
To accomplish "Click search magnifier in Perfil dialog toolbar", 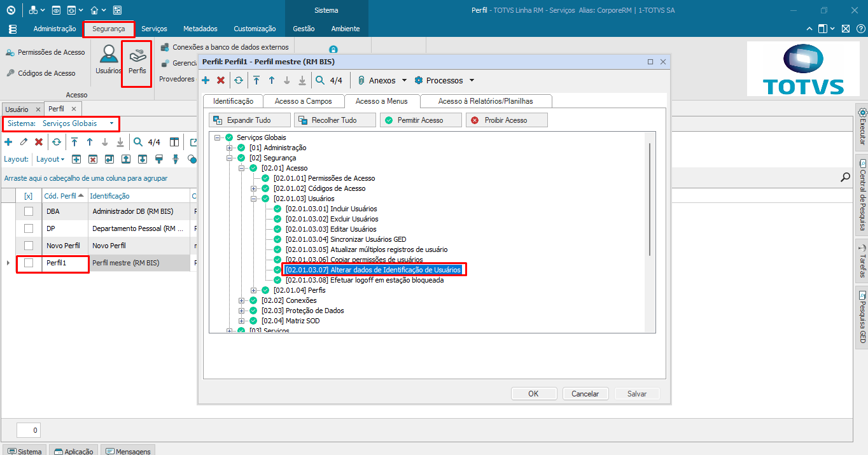I will coord(320,80).
